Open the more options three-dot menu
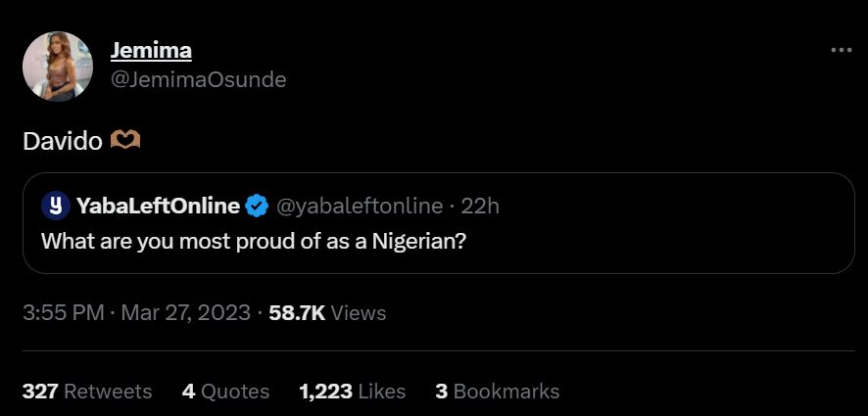 [x=841, y=50]
